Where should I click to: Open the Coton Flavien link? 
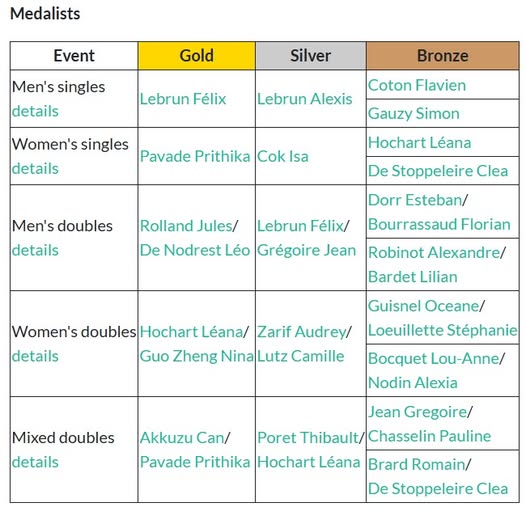pyautogui.click(x=417, y=85)
